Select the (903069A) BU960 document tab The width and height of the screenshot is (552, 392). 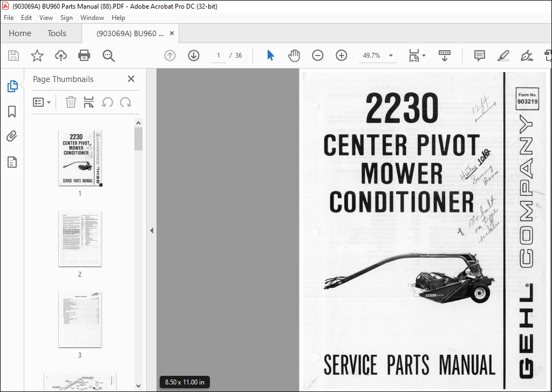click(x=130, y=33)
